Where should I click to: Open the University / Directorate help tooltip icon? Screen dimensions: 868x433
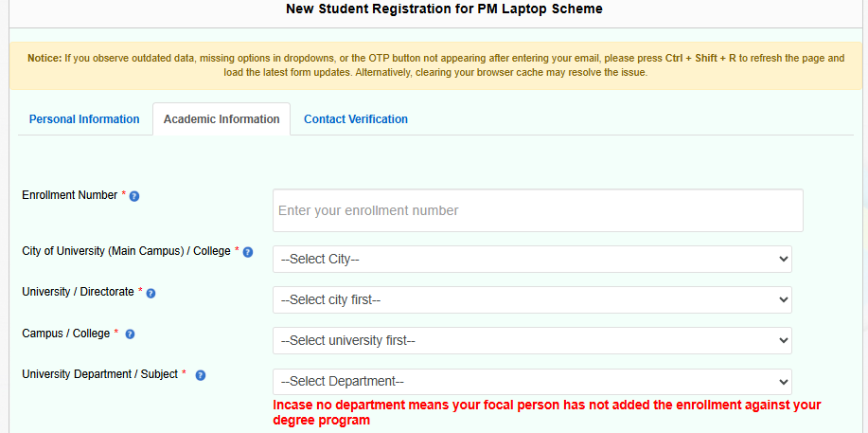[151, 294]
